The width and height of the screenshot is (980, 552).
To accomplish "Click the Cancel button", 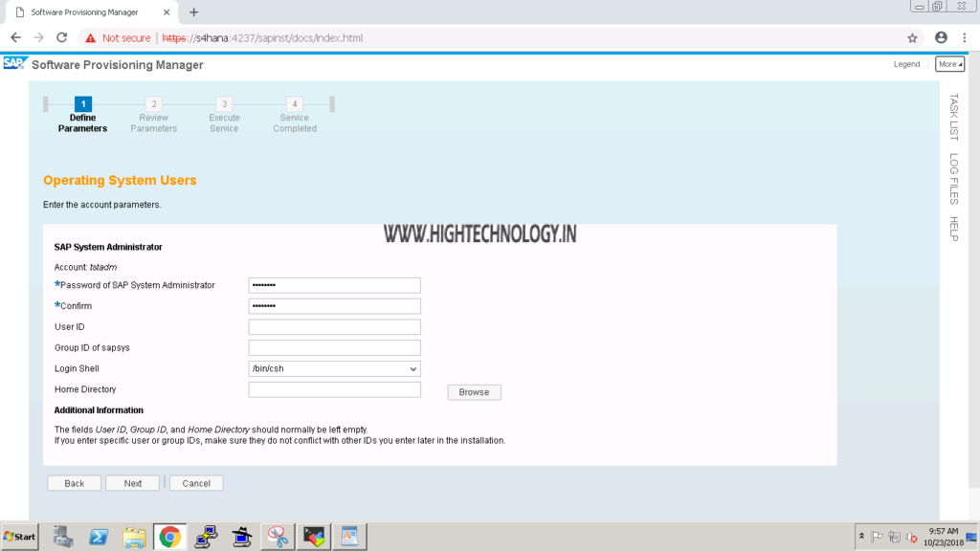I will pyautogui.click(x=196, y=483).
